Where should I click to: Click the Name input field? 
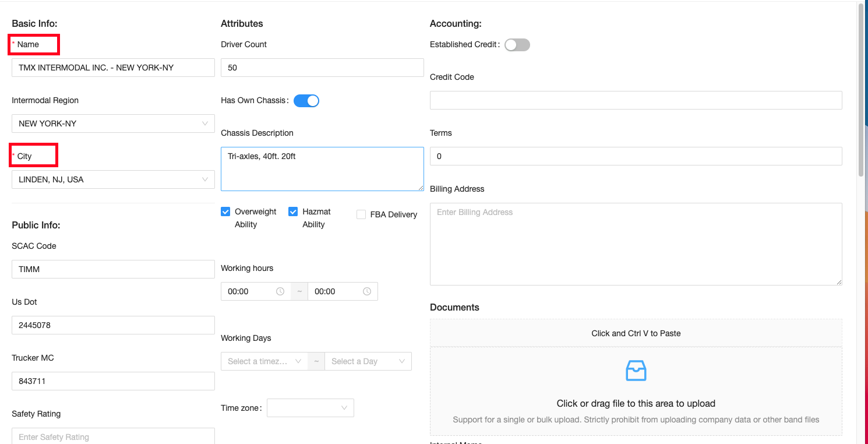point(113,68)
